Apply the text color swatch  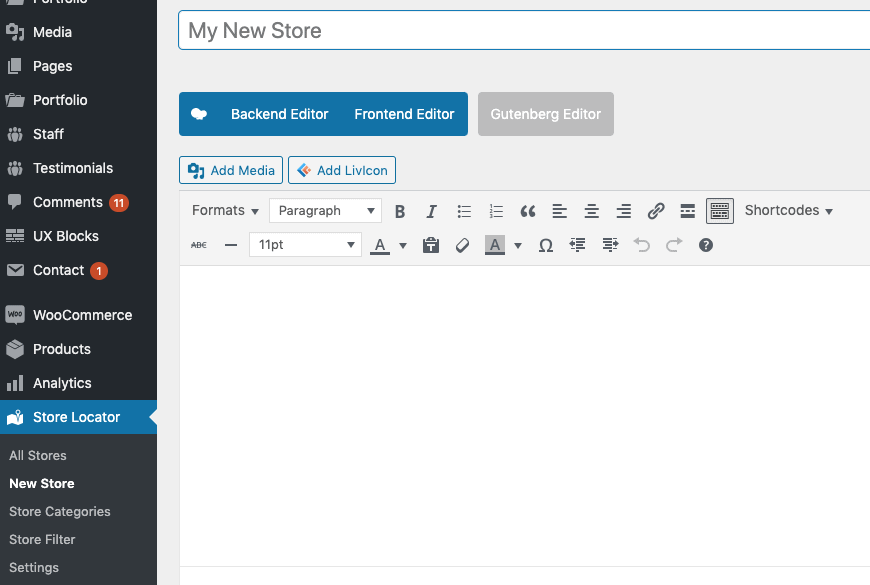point(380,245)
